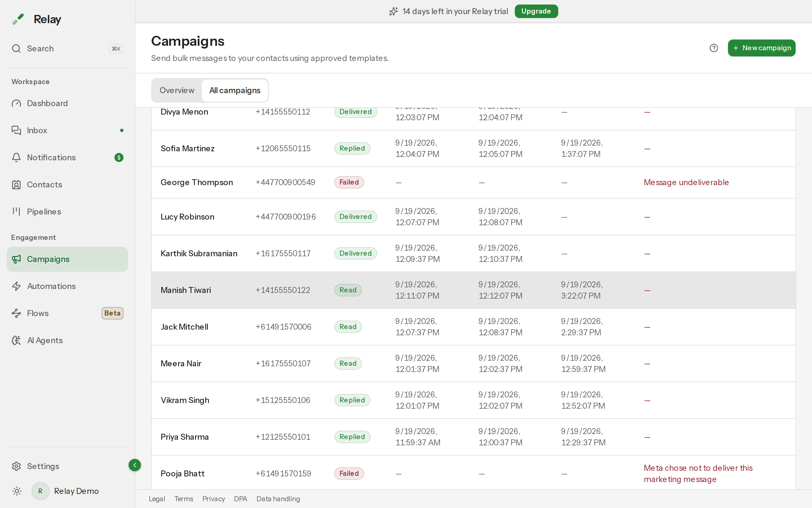This screenshot has width=812, height=508.
Task: Click the name Karthik Subramanian
Action: click(x=199, y=253)
